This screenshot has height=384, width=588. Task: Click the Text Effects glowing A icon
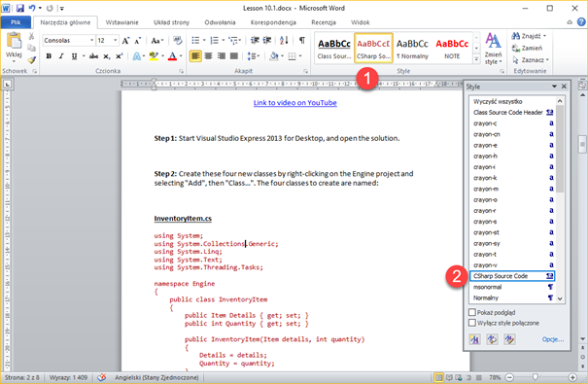click(x=136, y=56)
